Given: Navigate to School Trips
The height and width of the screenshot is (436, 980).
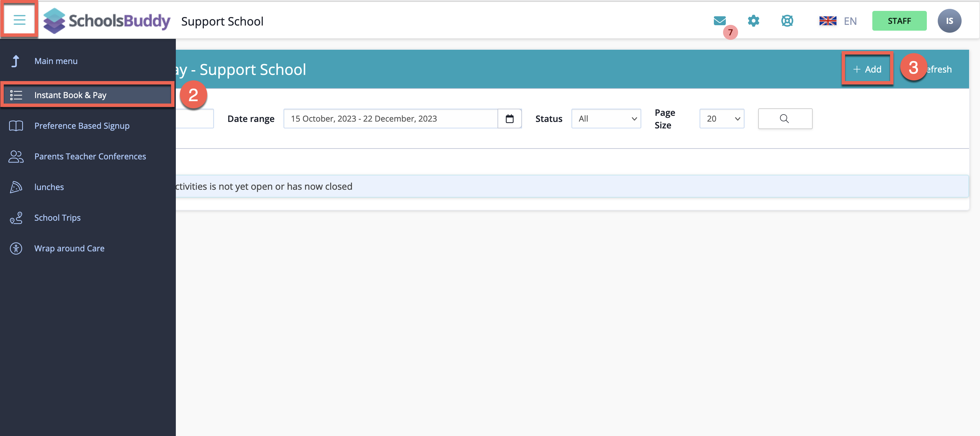Looking at the screenshot, I should click(x=58, y=218).
